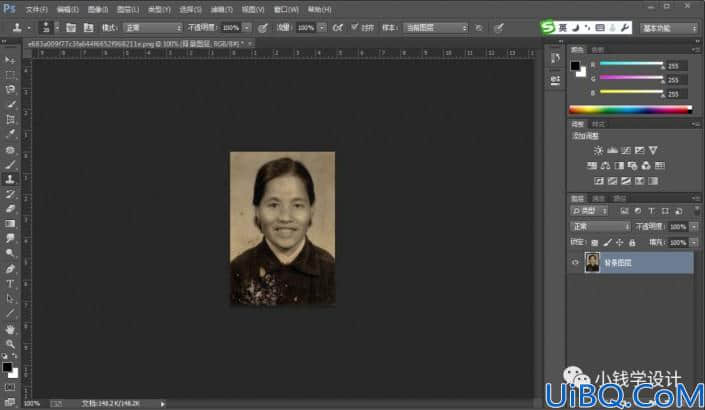Image resolution: width=705 pixels, height=410 pixels.
Task: Open the workspace switcher dropdown
Action: (669, 28)
